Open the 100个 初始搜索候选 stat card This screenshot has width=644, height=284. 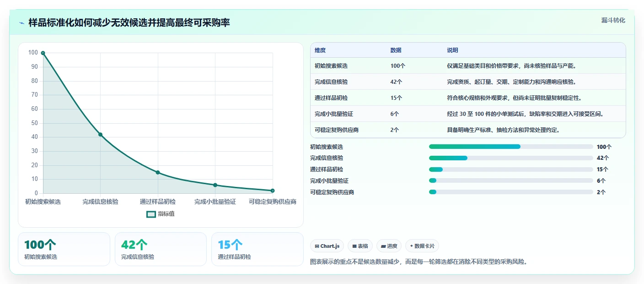point(64,249)
